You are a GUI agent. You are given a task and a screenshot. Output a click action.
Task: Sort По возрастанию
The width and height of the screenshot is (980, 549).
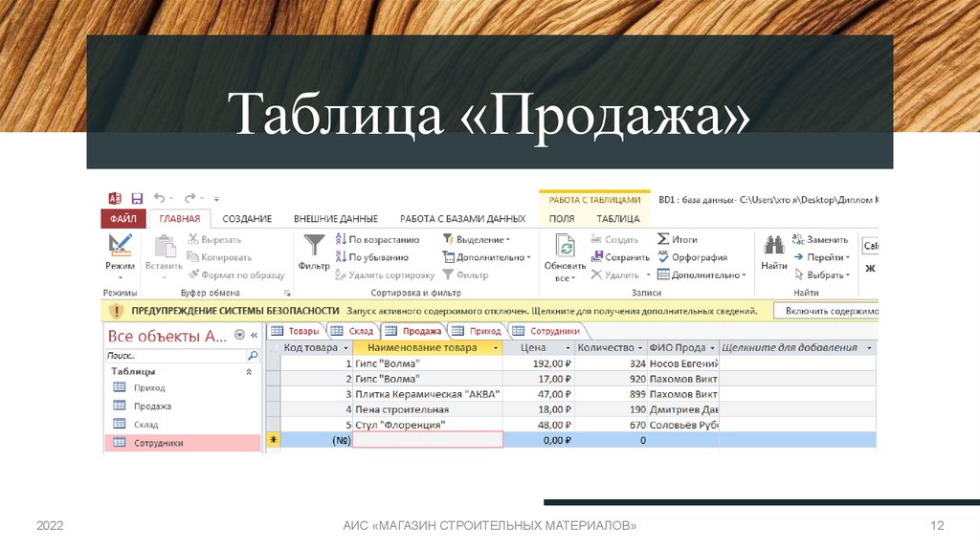tap(377, 239)
